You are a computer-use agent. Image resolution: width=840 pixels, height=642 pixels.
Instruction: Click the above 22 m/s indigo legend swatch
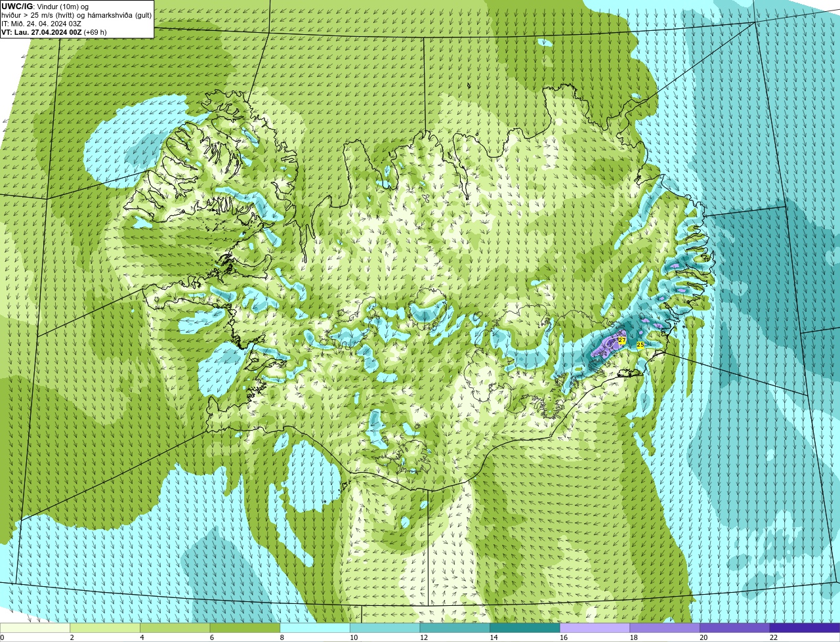(805, 628)
